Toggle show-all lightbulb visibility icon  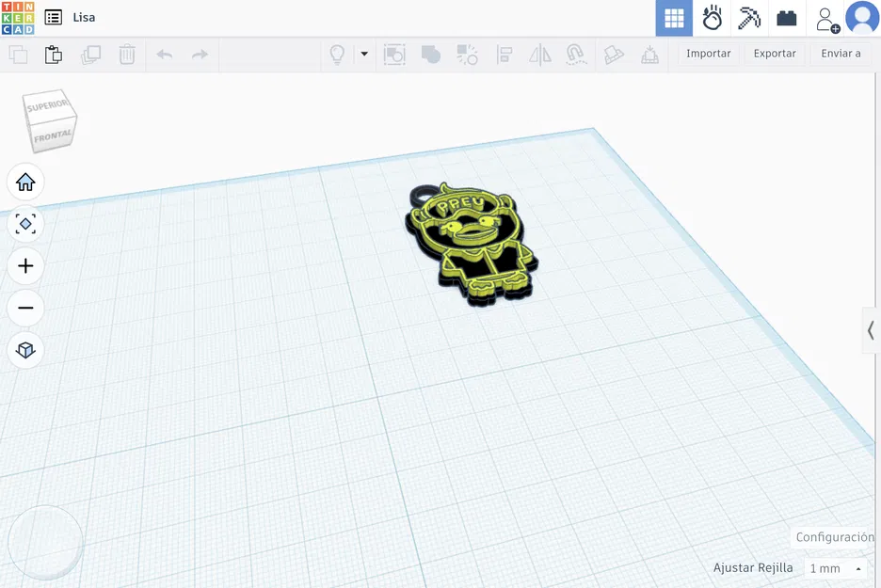pyautogui.click(x=337, y=55)
